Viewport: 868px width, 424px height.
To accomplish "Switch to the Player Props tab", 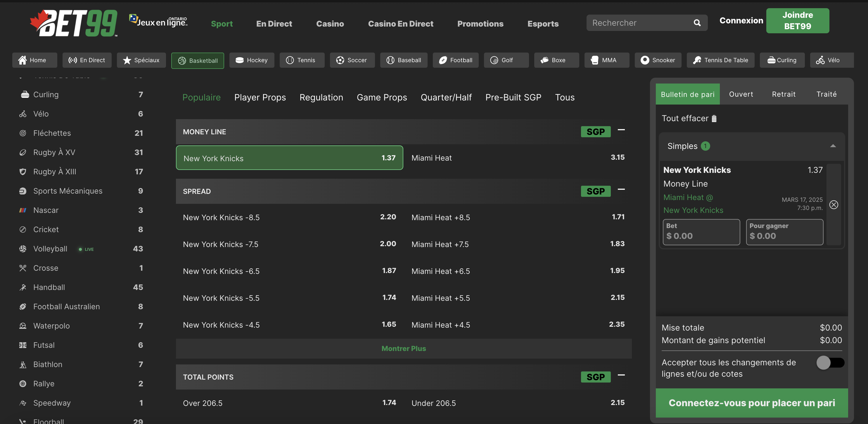I will click(260, 97).
